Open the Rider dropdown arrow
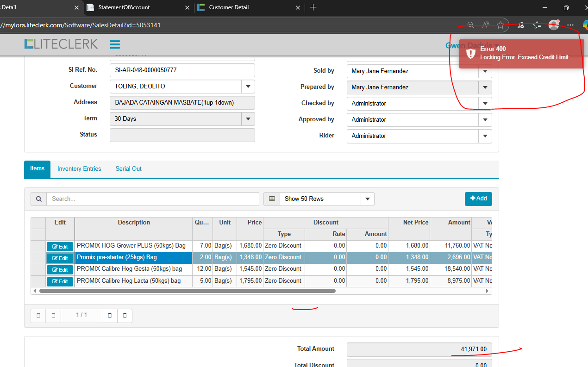Screen dimensions: 588x367 point(485,136)
